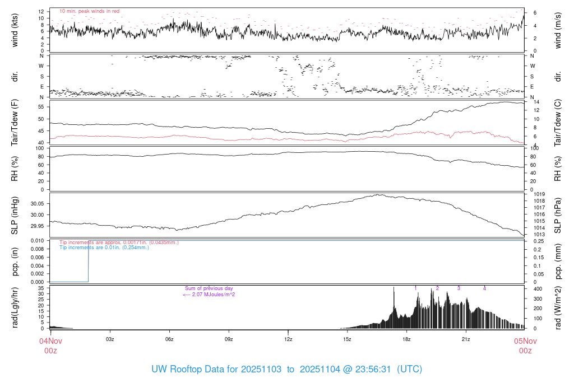This screenshot has height=392, width=574.
Task: Select the 12z time axis marker
Action: tap(288, 339)
